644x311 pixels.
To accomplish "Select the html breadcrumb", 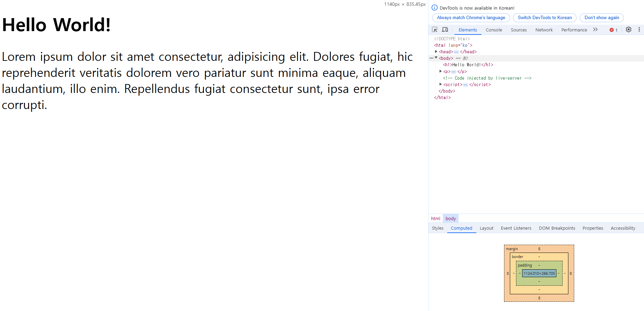I will click(436, 219).
